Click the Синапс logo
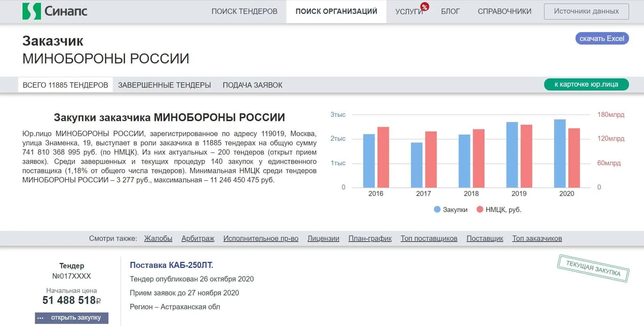The width and height of the screenshot is (644, 326). pyautogui.click(x=55, y=11)
